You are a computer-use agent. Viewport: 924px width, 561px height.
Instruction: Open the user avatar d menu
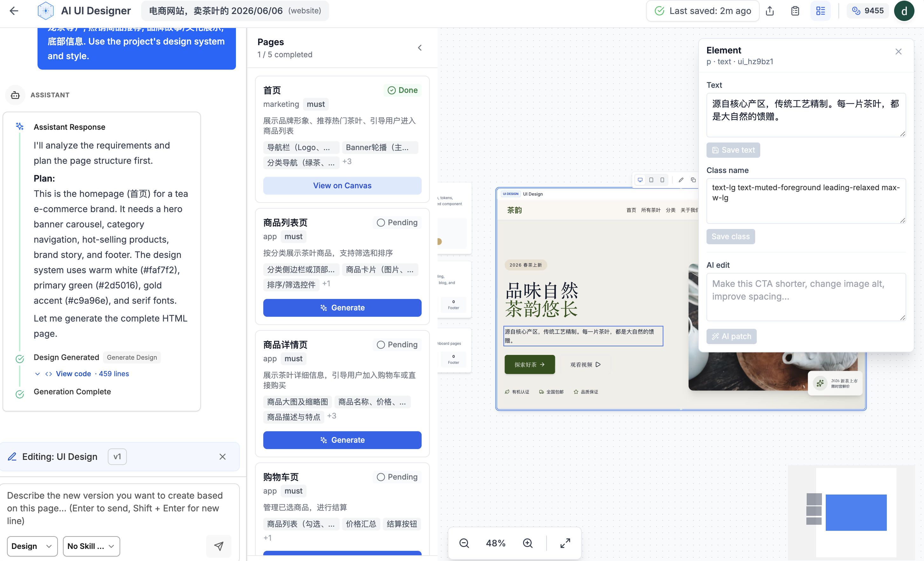904,11
